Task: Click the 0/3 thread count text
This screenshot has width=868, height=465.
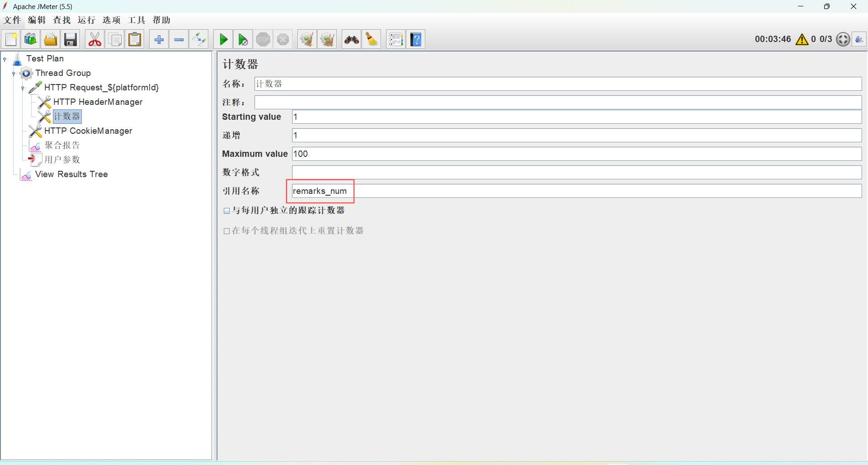Action: 826,39
